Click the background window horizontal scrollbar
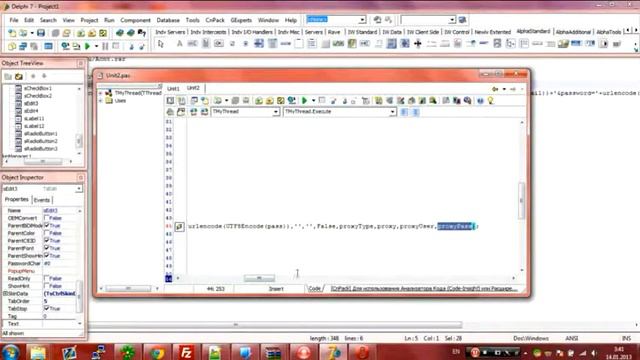The width and height of the screenshot is (640, 360). [276, 325]
